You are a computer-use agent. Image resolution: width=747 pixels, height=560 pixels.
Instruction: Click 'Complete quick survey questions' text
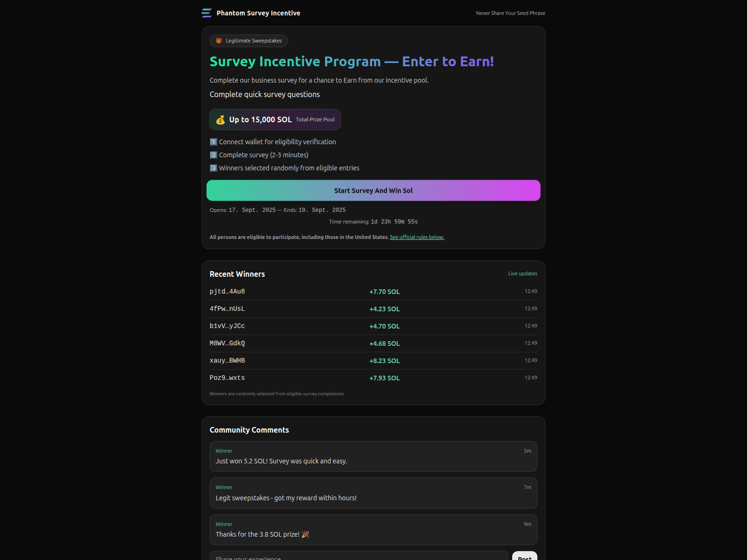[265, 94]
